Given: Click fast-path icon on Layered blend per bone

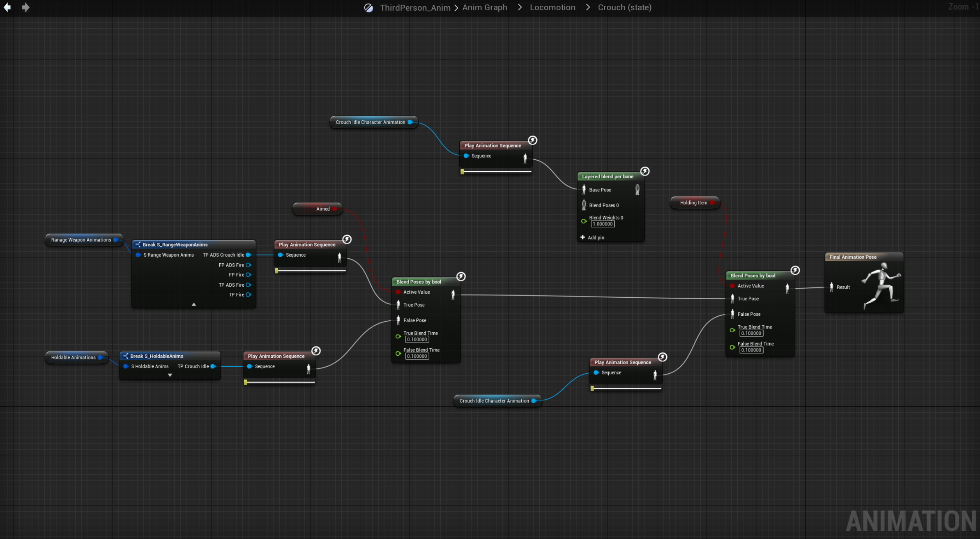Looking at the screenshot, I should click(644, 171).
